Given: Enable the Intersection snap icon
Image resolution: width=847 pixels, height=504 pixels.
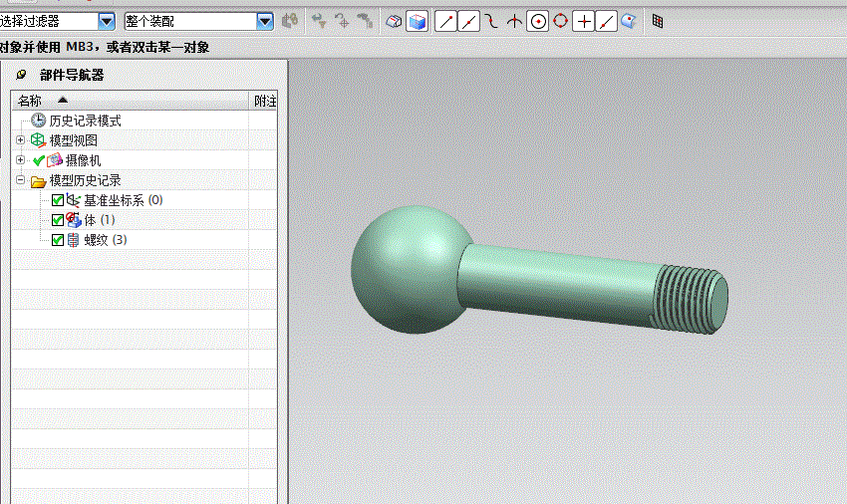Looking at the screenshot, I should (514, 22).
